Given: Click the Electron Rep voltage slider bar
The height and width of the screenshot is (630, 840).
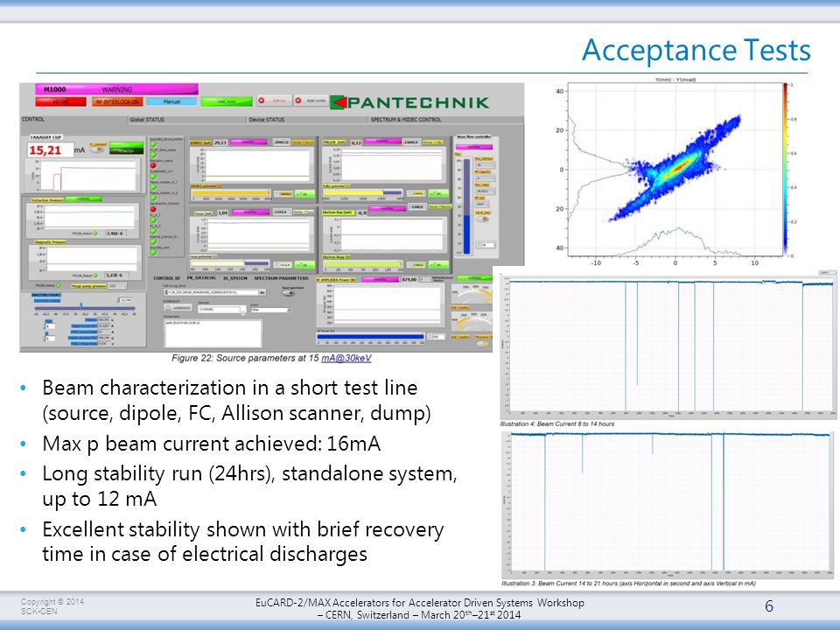Looking at the screenshot, I should (x=363, y=264).
